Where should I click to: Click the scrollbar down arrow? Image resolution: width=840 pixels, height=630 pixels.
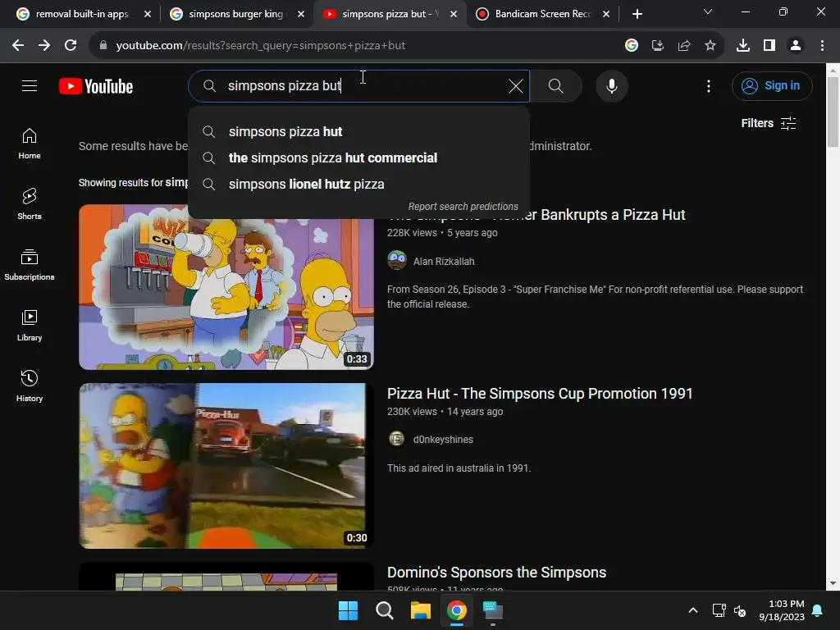tap(833, 583)
